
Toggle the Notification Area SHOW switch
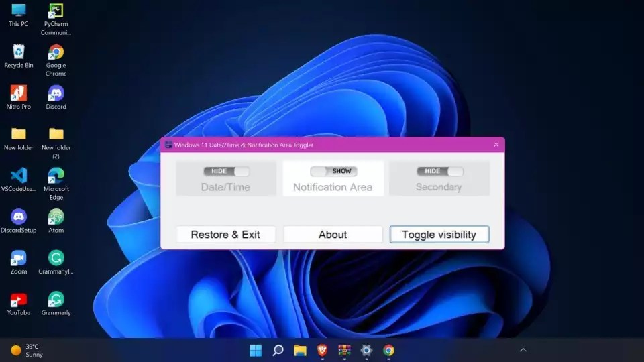(333, 171)
